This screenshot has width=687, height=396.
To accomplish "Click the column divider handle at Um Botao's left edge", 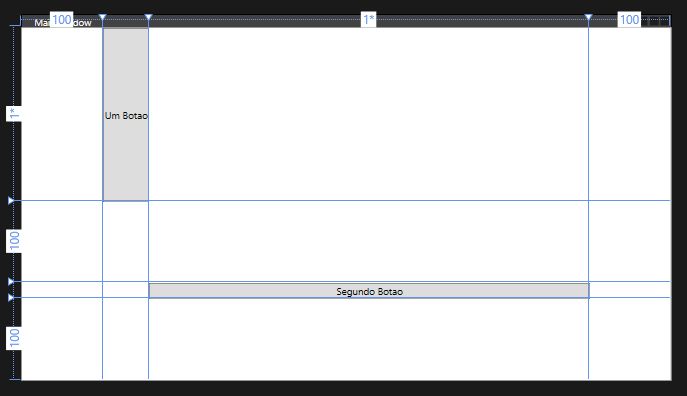I will (x=103, y=17).
